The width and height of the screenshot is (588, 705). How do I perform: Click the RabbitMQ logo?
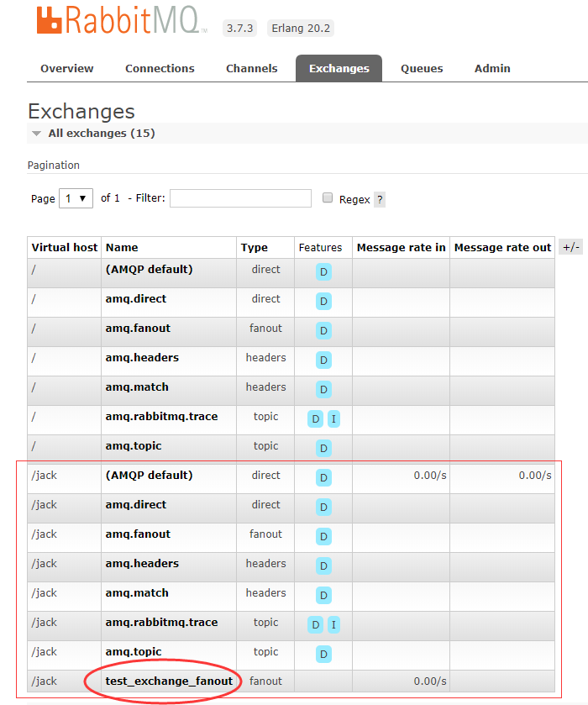[121, 20]
